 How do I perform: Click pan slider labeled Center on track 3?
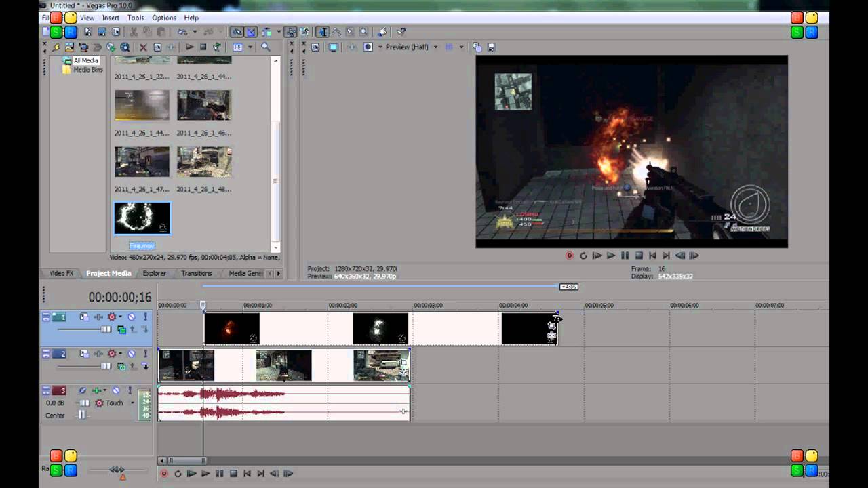click(82, 415)
